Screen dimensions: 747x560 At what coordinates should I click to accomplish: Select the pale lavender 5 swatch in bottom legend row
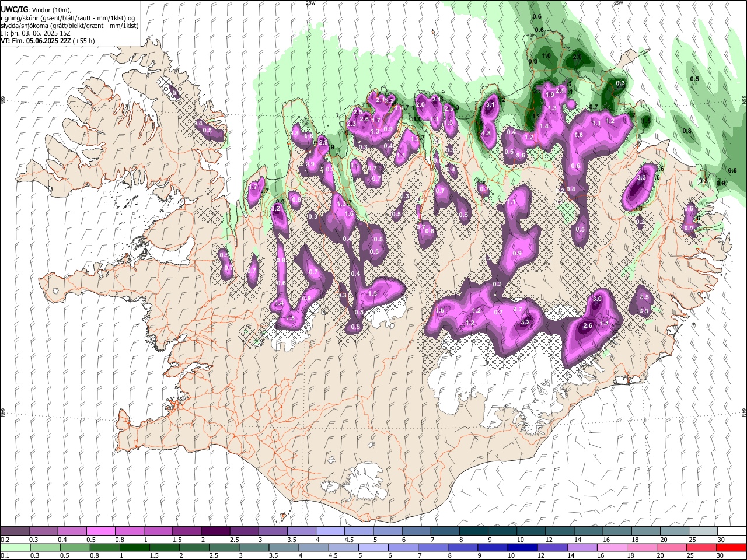tap(373, 547)
